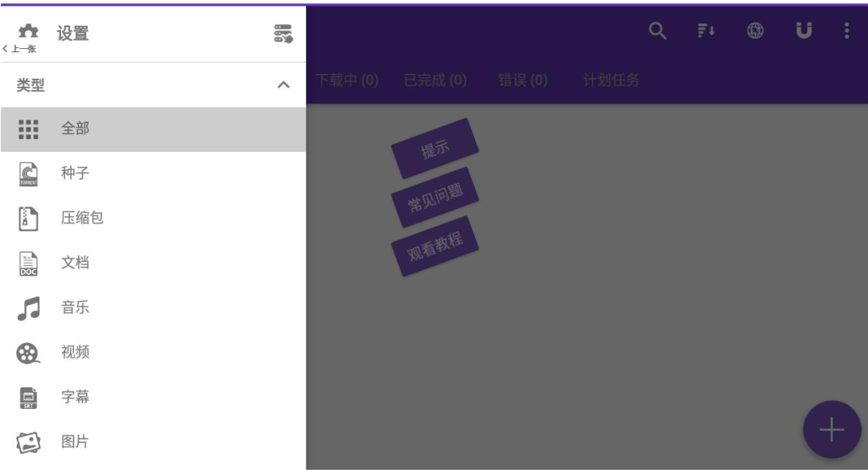Open the download sort options icon
Screen dimensions: 868x470
click(706, 32)
